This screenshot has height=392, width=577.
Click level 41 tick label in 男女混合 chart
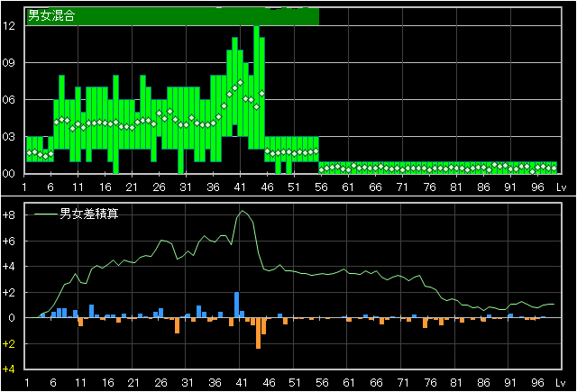coord(240,187)
